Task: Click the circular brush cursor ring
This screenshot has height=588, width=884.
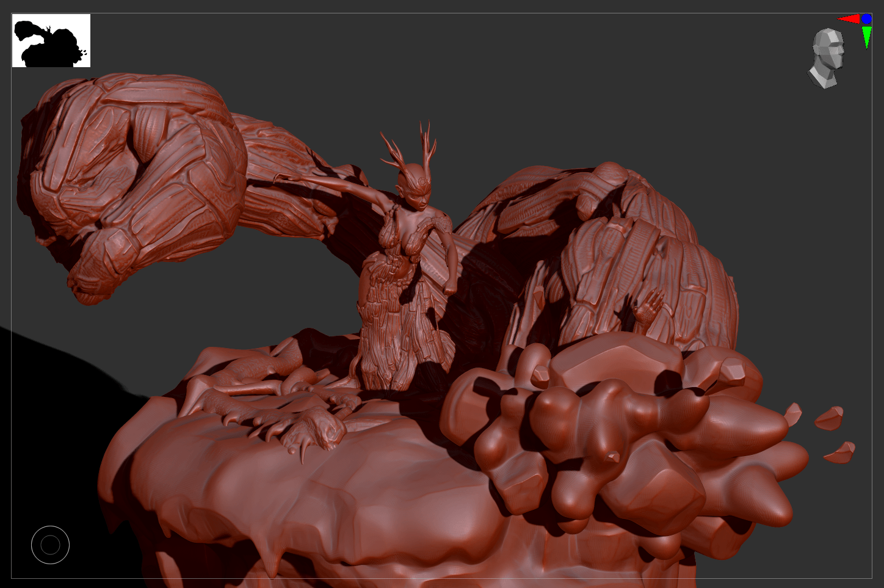Action: coord(50,545)
